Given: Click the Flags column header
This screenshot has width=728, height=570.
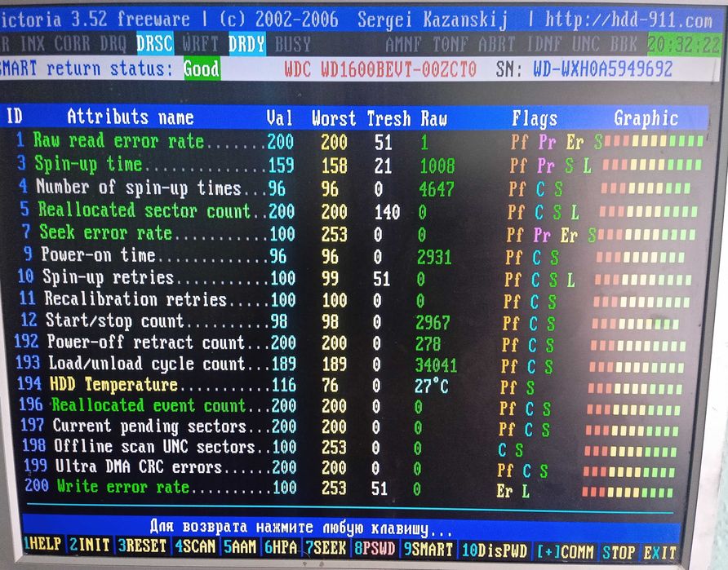Looking at the screenshot, I should pyautogui.click(x=534, y=119).
